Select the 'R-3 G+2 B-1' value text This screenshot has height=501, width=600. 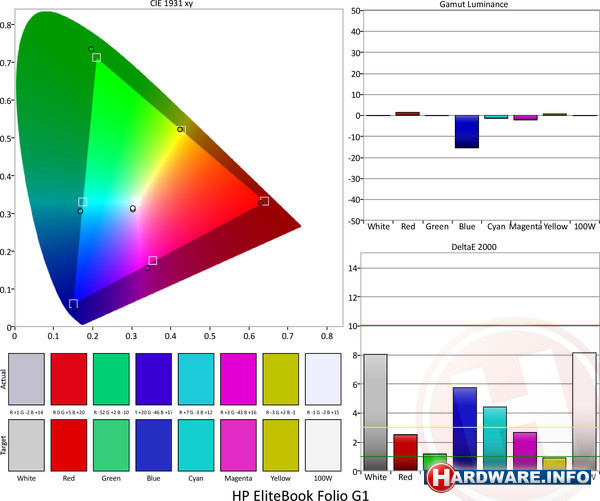click(281, 413)
